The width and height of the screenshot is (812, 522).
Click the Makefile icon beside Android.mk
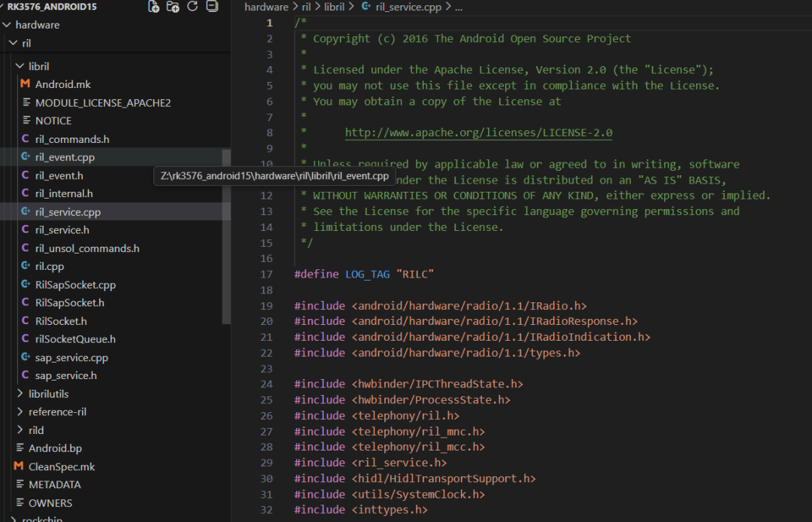[x=25, y=84]
